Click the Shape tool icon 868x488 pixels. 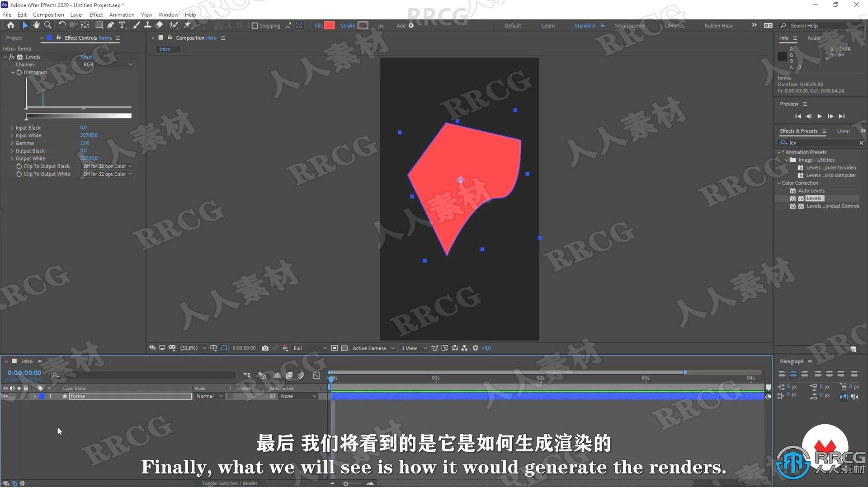click(x=99, y=25)
